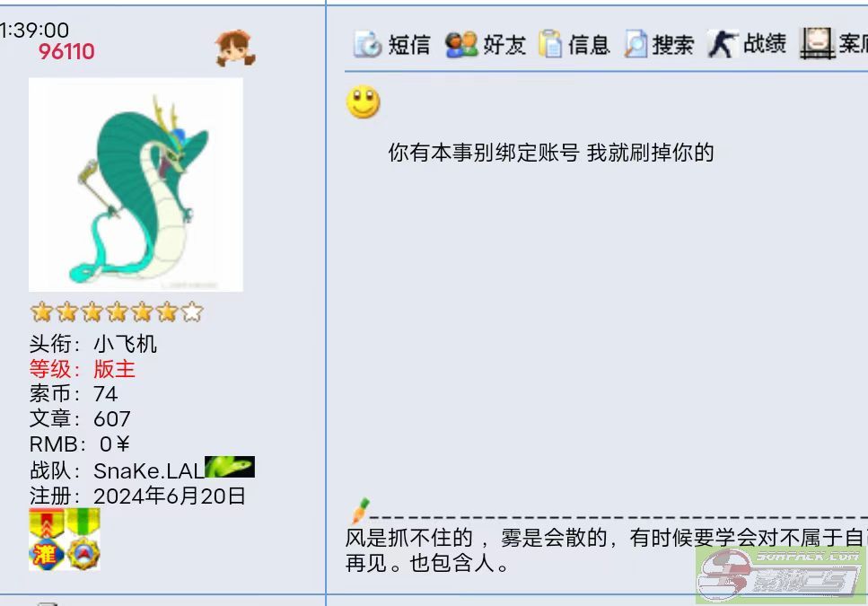This screenshot has width=868, height=606.
Task: Click the 信息 clipboard icon
Action: [550, 44]
